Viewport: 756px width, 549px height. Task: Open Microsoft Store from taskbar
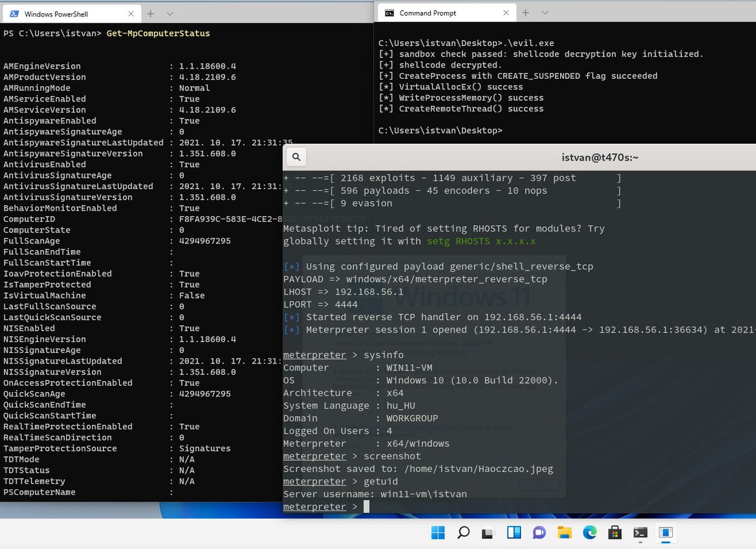pyautogui.click(x=614, y=533)
